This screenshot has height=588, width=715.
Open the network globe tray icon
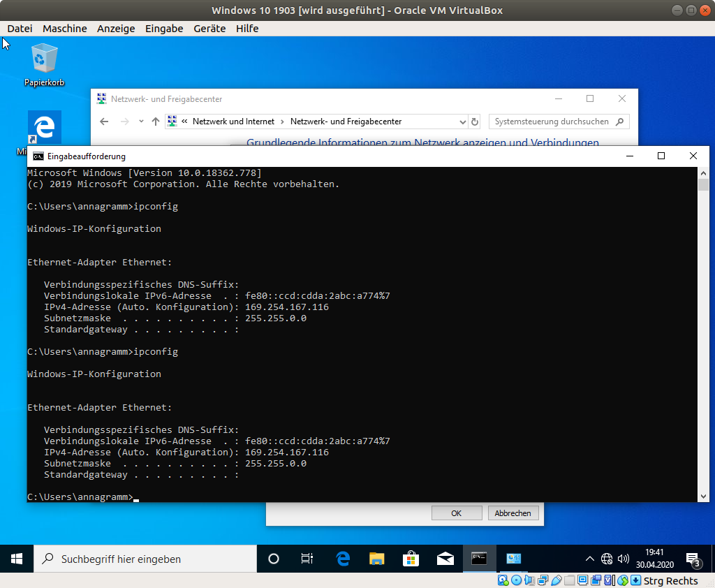point(607,559)
